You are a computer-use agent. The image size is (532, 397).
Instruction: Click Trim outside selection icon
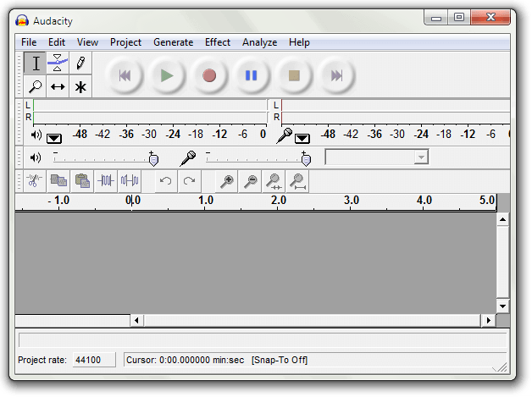(106, 180)
